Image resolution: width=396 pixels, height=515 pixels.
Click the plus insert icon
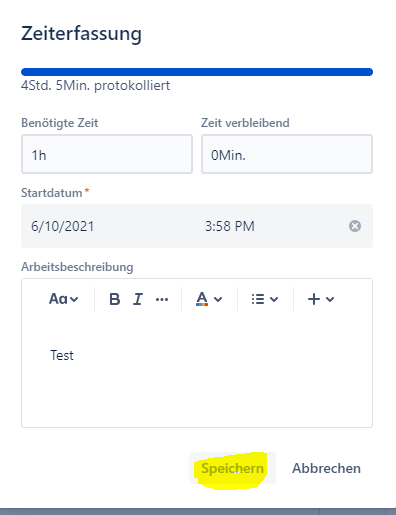(x=314, y=299)
